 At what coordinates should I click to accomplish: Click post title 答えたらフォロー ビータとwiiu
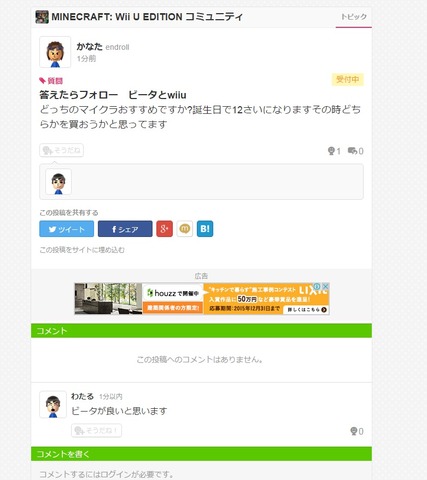(113, 95)
